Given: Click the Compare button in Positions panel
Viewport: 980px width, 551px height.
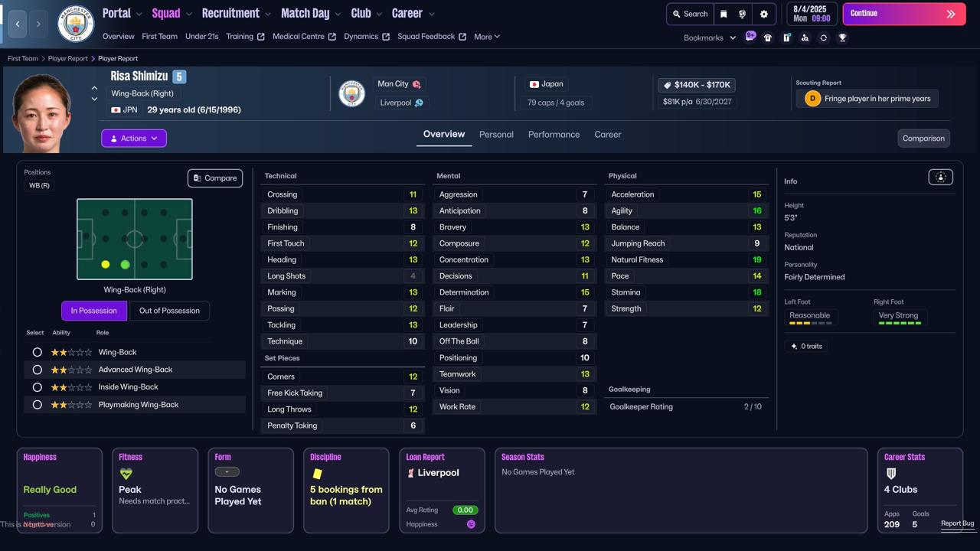Looking at the screenshot, I should point(215,178).
